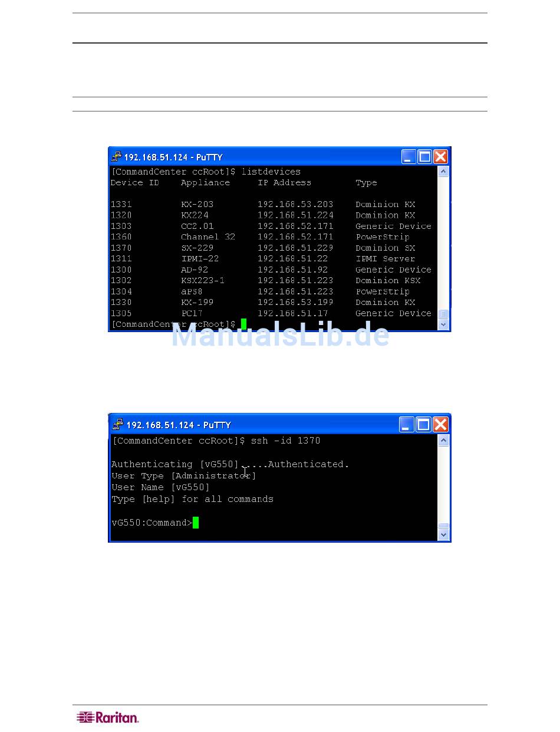Click type 'IPMI Server'
560x732 pixels.
(x=386, y=259)
